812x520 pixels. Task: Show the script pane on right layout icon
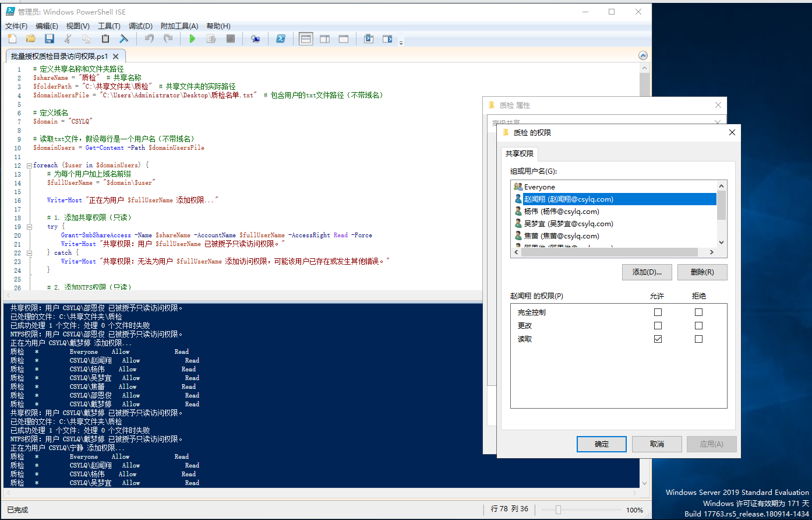coord(325,39)
